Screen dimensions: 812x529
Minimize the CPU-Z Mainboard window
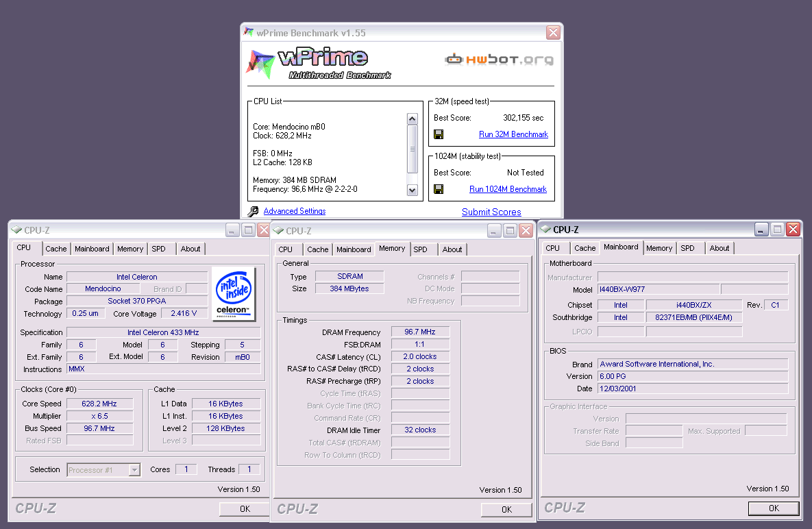pyautogui.click(x=761, y=230)
